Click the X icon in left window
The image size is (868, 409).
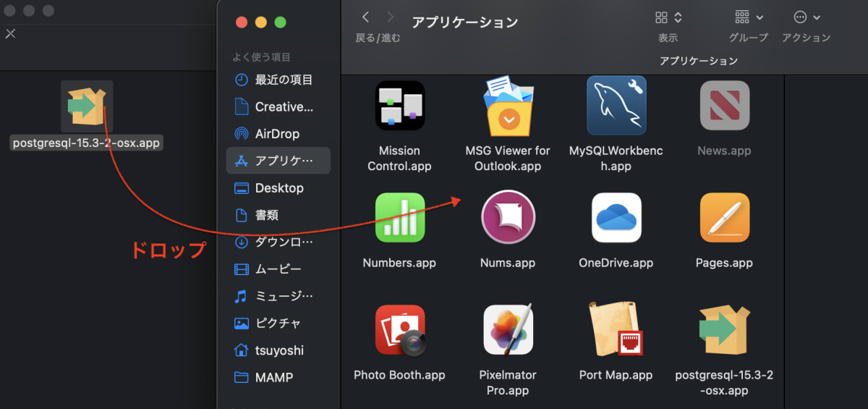pos(10,33)
